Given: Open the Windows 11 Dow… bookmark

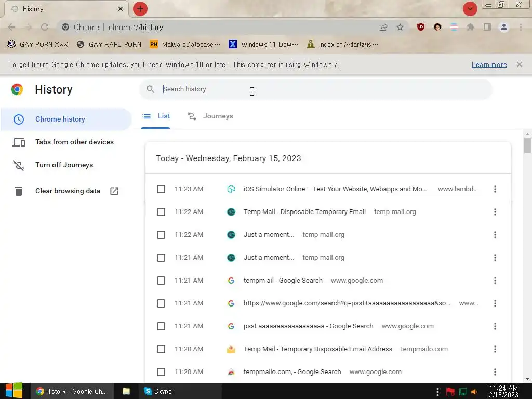Looking at the screenshot, I should pos(263,45).
